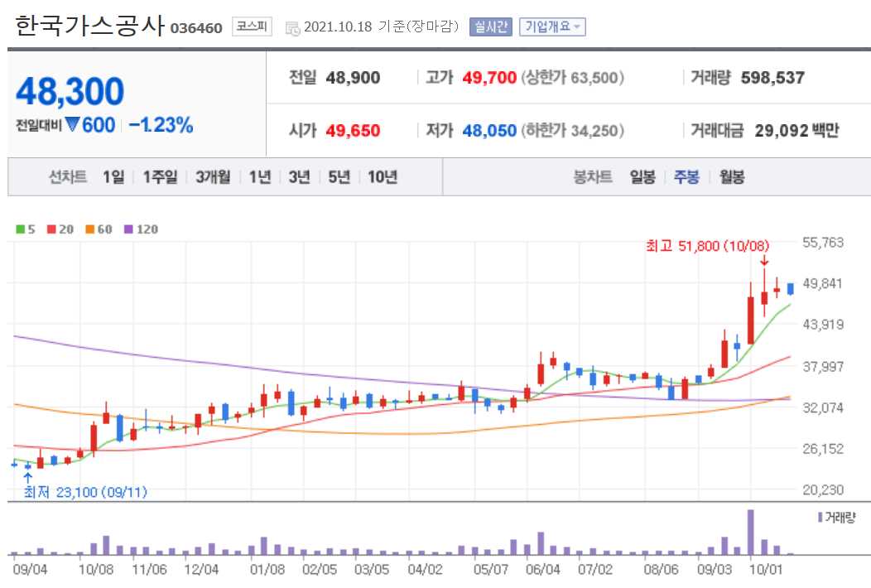Click the 상한가 63,500 text
Image resolution: width=871 pixels, height=588 pixels.
[x=572, y=77]
